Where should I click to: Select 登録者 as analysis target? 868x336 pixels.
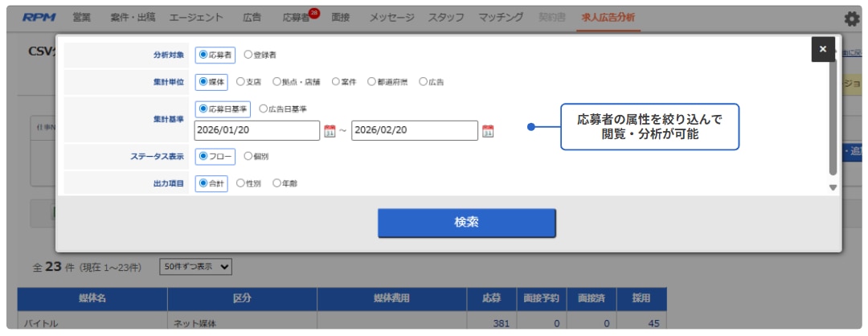(260, 55)
